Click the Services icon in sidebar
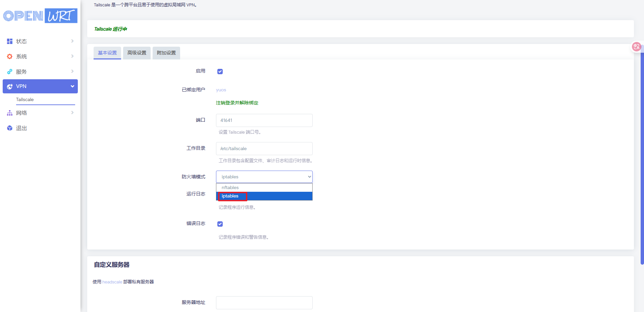Screen dimensions: 644x312 click(10, 72)
